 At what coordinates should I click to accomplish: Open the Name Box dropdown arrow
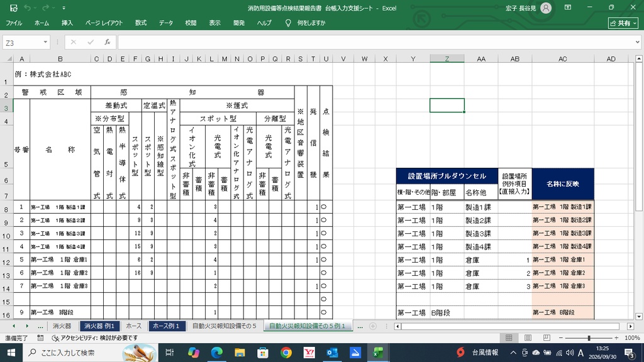click(x=45, y=42)
